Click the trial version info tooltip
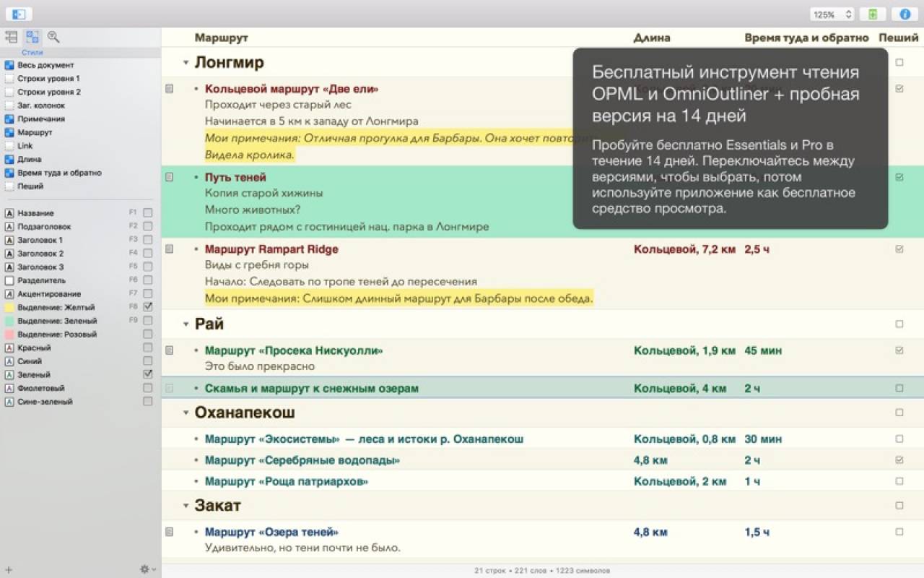The image size is (924, 578). (731, 139)
